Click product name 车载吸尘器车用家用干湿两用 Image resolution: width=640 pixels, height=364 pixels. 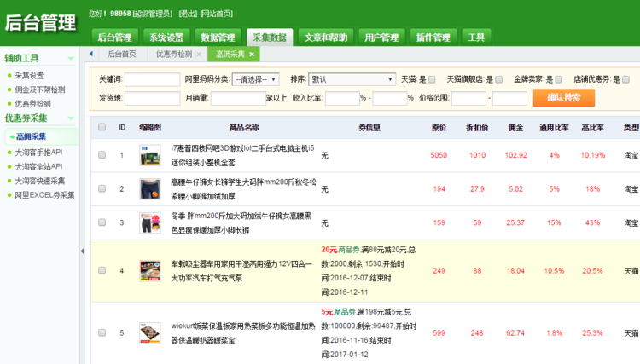coord(241,271)
